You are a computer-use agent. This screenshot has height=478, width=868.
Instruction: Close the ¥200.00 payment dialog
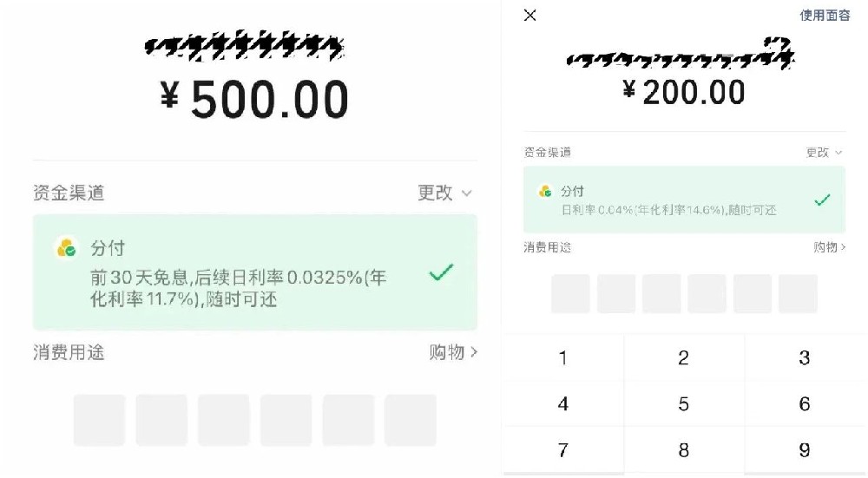pos(530,15)
